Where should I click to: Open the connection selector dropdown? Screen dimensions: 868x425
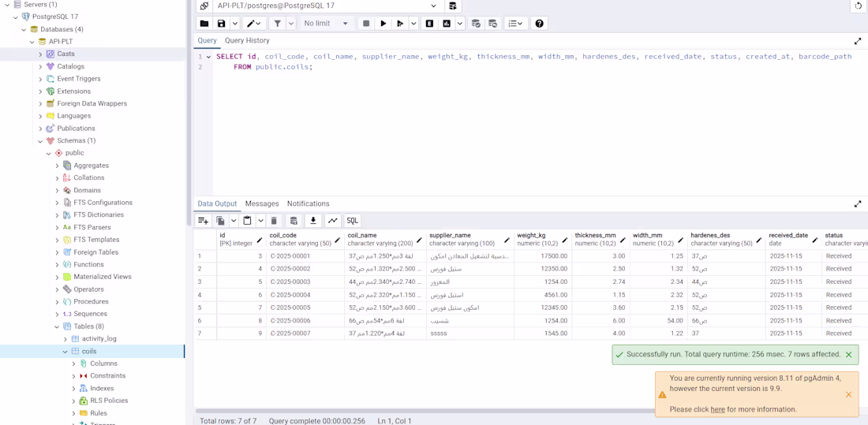point(433,6)
